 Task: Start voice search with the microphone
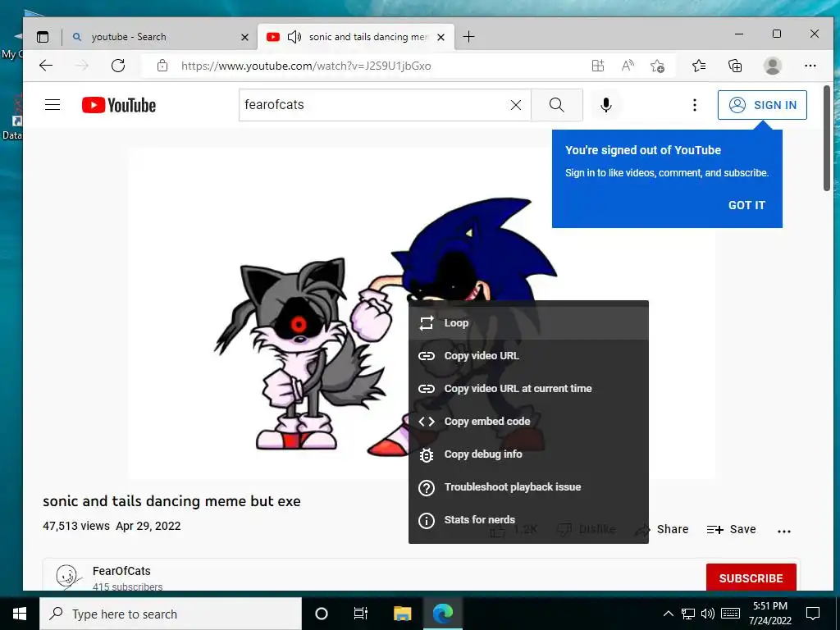tap(606, 105)
